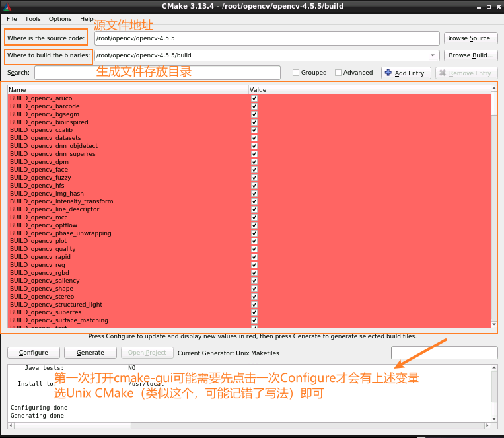This screenshot has height=438, width=504.
Task: Expand the build binaries path dropdown
Action: [433, 55]
